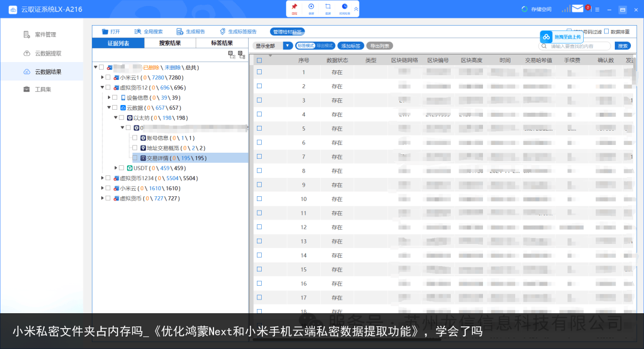Expand the 小米云1 tree node
The height and width of the screenshot is (349, 644).
point(103,78)
